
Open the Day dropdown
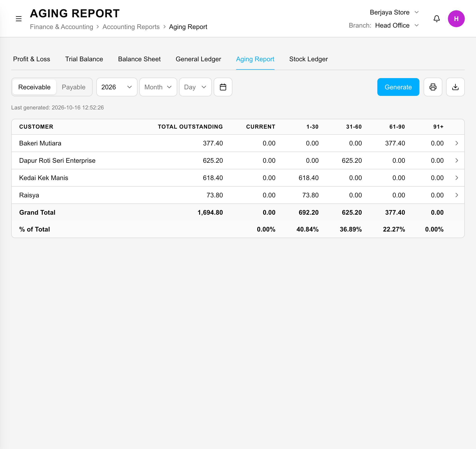coord(195,87)
